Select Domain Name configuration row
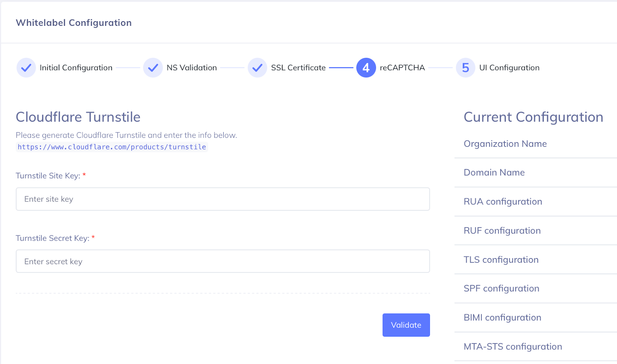617x364 pixels. click(536, 173)
